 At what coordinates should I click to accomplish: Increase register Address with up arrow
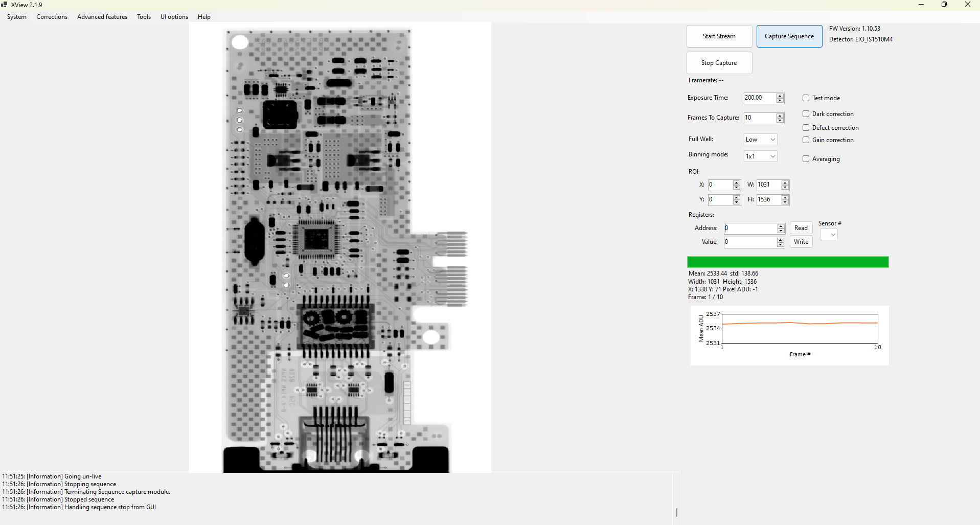point(781,226)
